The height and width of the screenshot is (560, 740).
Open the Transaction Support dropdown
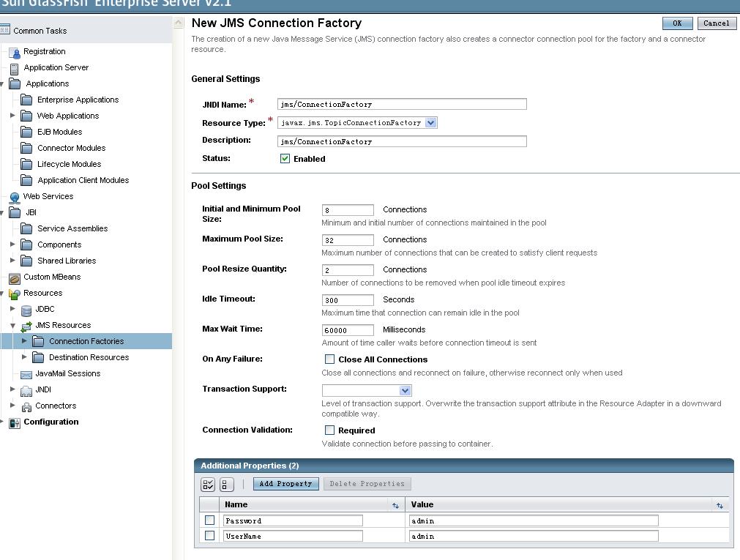[x=367, y=390]
